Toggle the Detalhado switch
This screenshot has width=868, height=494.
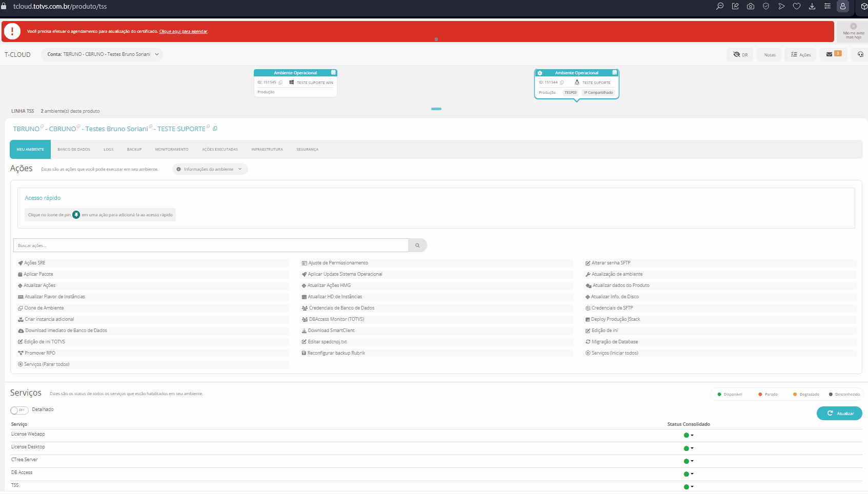point(19,410)
